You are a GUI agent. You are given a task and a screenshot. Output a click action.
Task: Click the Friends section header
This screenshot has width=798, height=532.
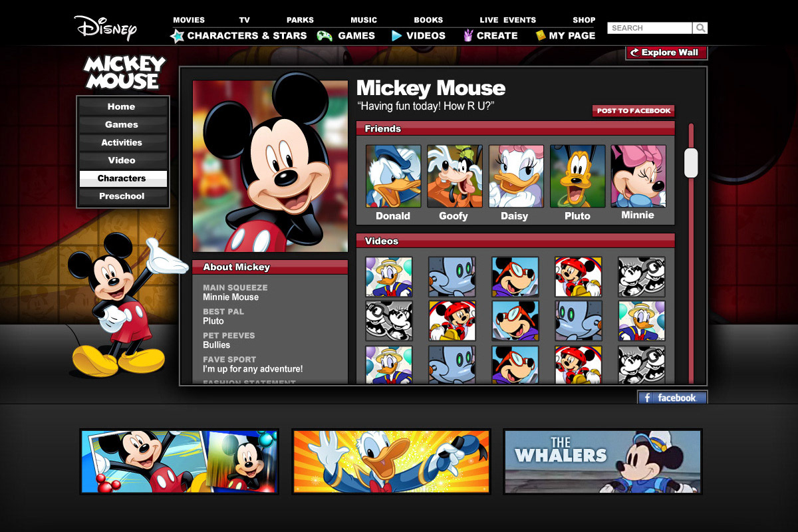point(515,128)
